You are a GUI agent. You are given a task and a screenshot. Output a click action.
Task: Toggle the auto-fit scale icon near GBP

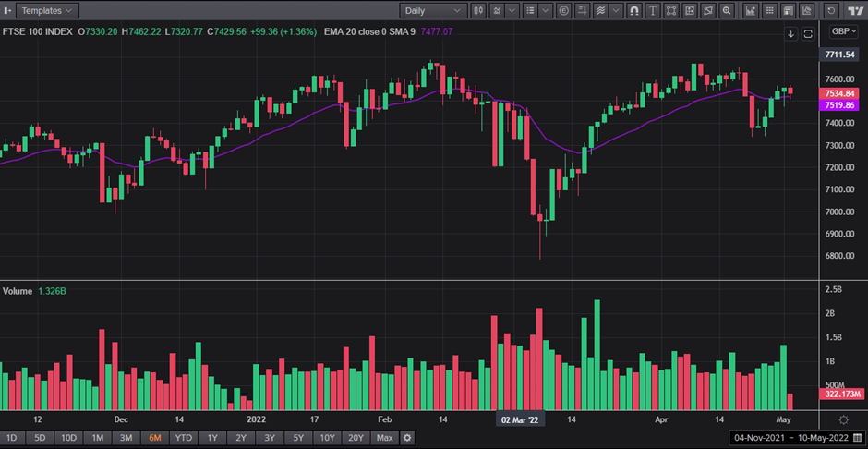point(808,34)
